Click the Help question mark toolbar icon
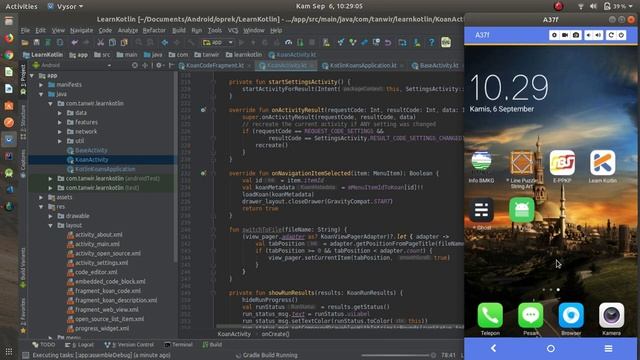 [x=431, y=42]
